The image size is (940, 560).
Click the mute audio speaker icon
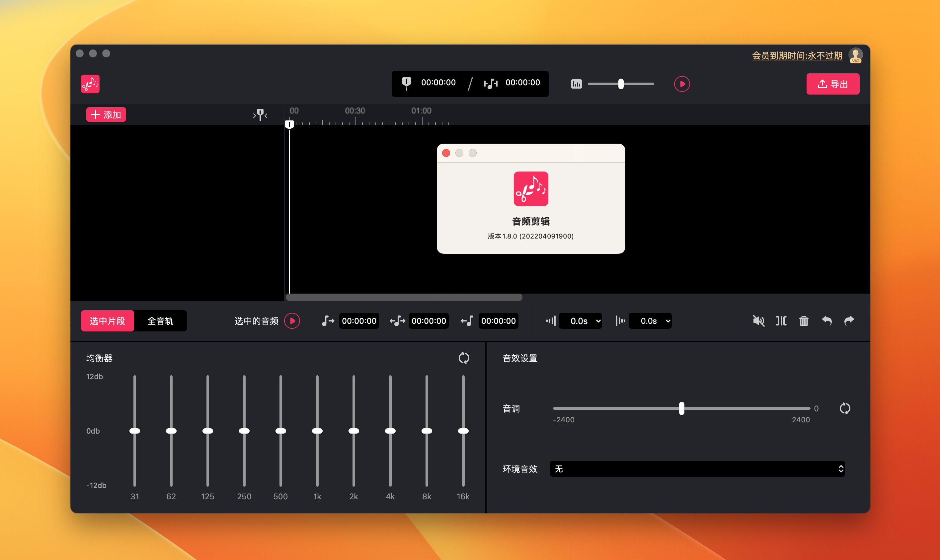(x=758, y=321)
